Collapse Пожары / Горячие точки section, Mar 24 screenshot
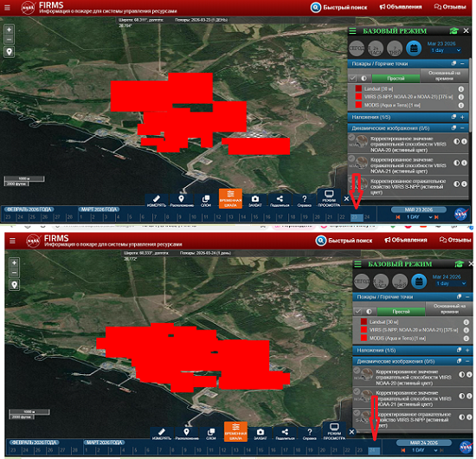 pyautogui.click(x=467, y=297)
